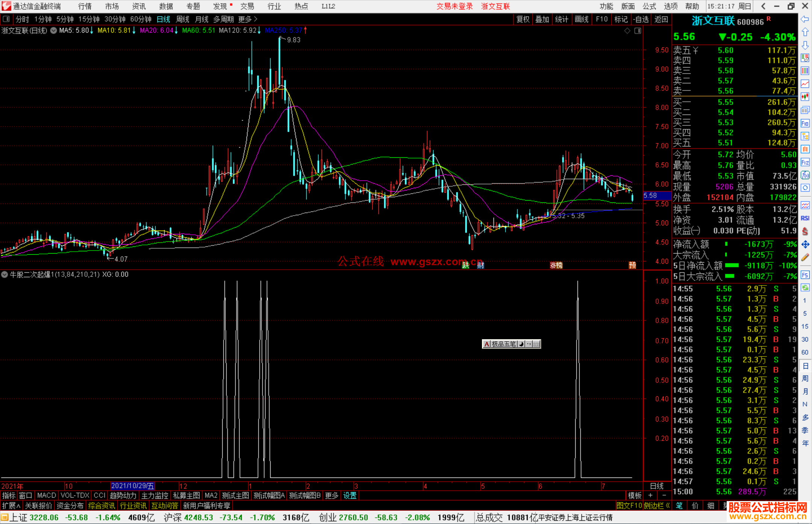The image size is (812, 524).
Task: Open the 更多 indicator list in the bottom bar
Action: pyautogui.click(x=332, y=495)
